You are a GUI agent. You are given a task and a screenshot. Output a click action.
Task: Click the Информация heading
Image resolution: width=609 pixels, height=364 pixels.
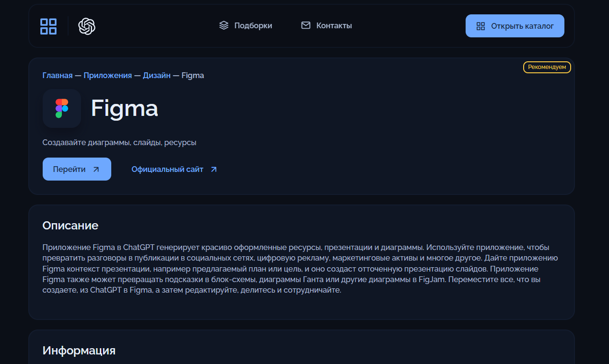pyautogui.click(x=79, y=350)
